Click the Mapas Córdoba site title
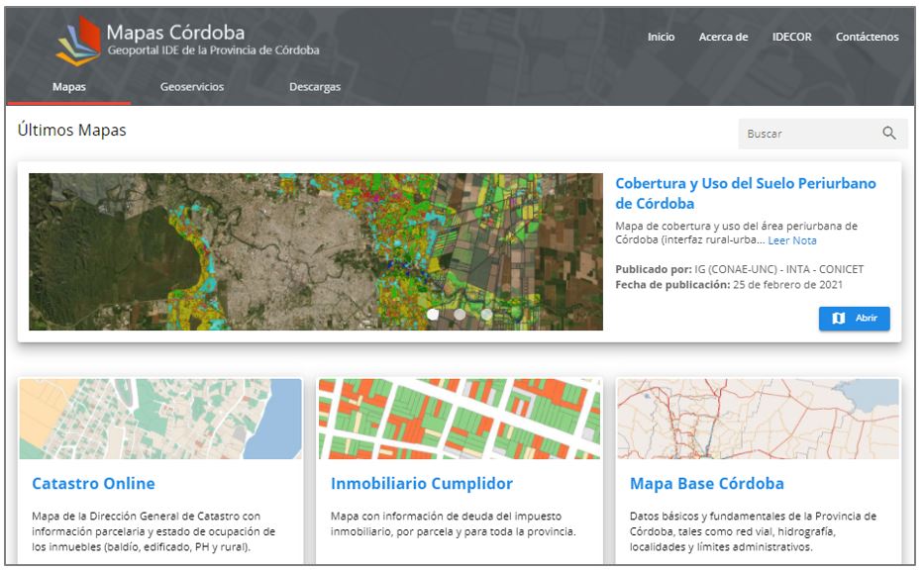Image resolution: width=924 pixels, height=570 pixels. pos(175,32)
